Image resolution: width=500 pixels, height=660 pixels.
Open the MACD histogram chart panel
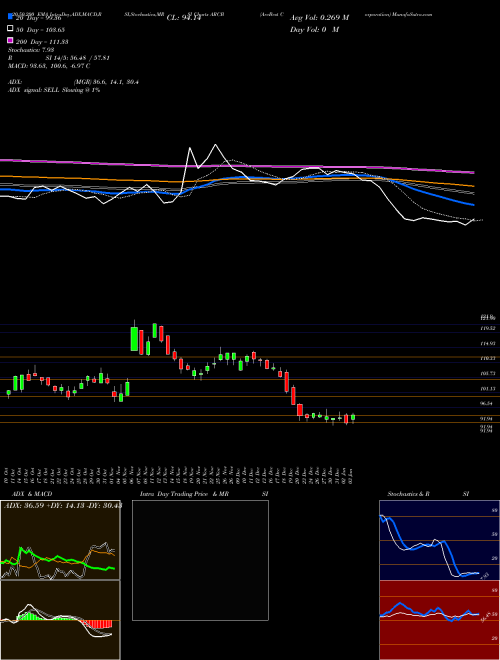tap(60, 620)
